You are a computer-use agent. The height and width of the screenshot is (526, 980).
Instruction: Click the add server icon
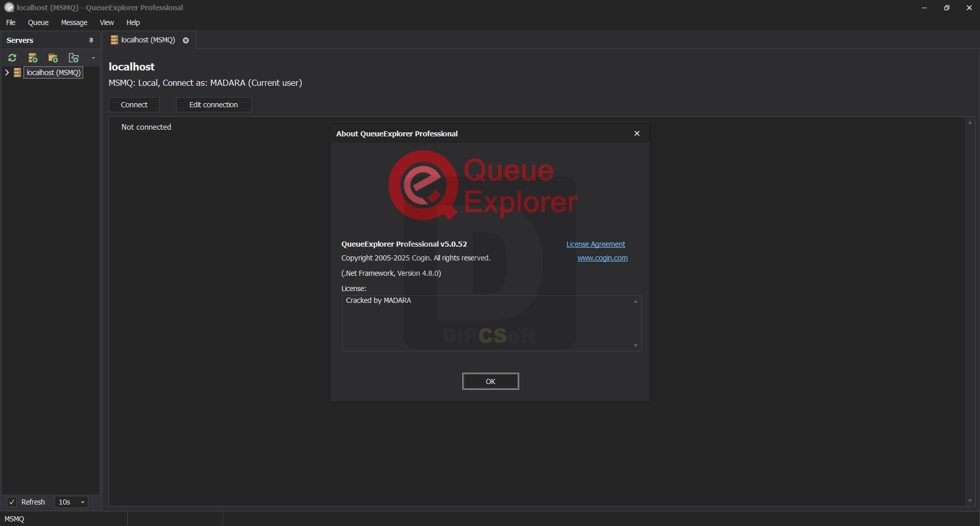click(x=33, y=58)
